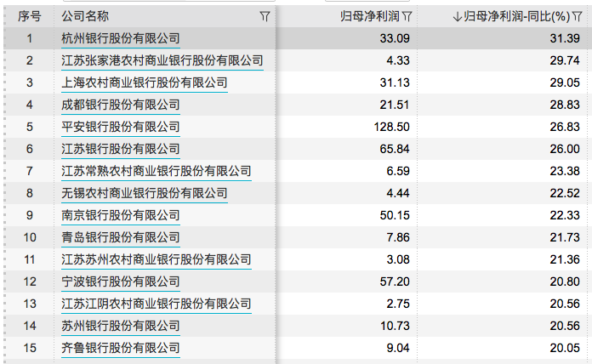Open 成都银行股份有限公司 link

(x=121, y=105)
